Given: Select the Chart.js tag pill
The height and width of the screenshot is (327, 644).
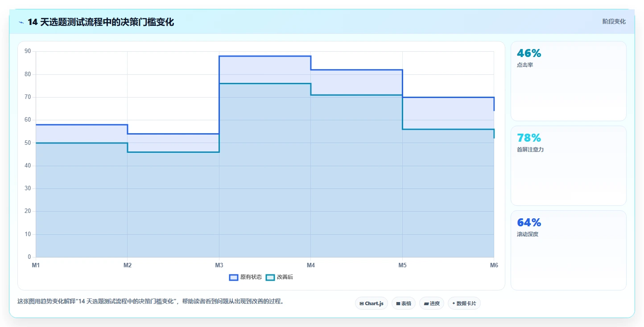Looking at the screenshot, I should [372, 303].
